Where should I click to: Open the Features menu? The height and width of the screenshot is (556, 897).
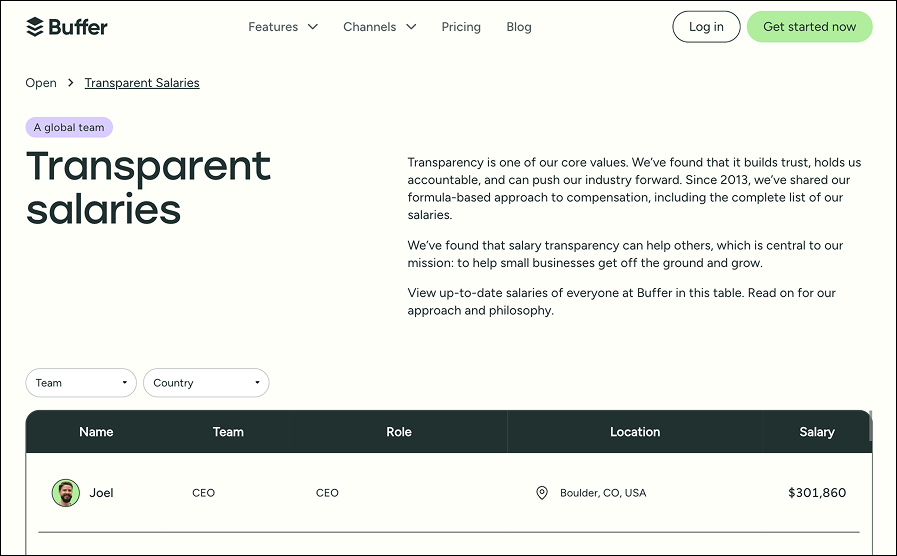tap(273, 27)
